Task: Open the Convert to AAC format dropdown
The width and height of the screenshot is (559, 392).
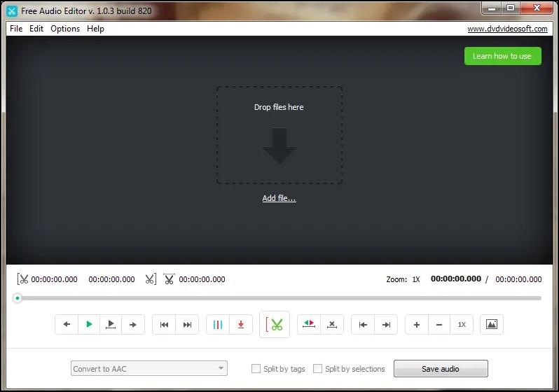Action: point(149,368)
